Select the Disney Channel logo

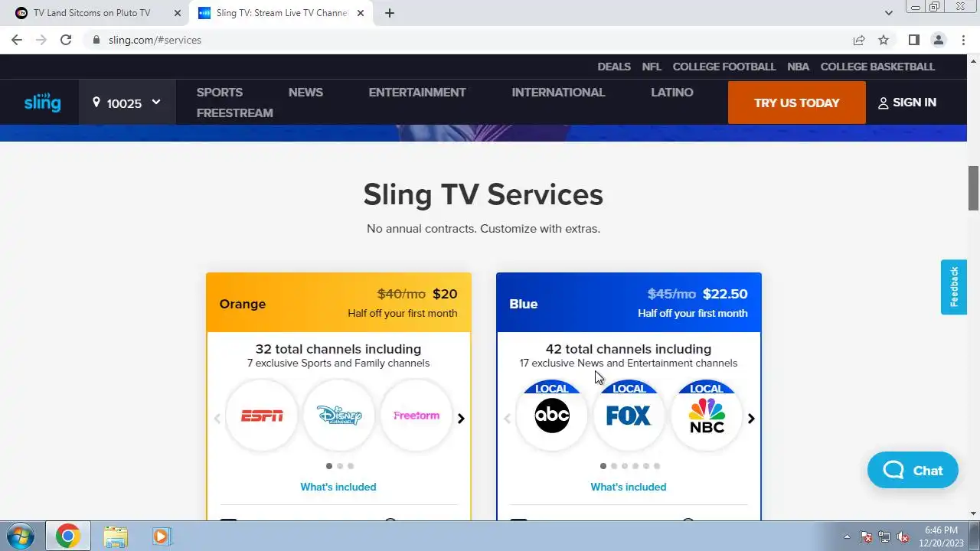[x=339, y=416]
